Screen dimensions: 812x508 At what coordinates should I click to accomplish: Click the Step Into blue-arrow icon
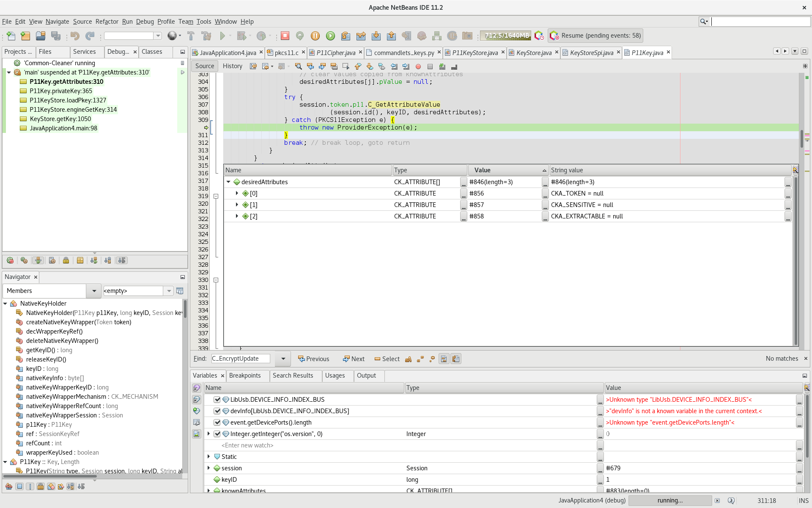[x=376, y=36]
